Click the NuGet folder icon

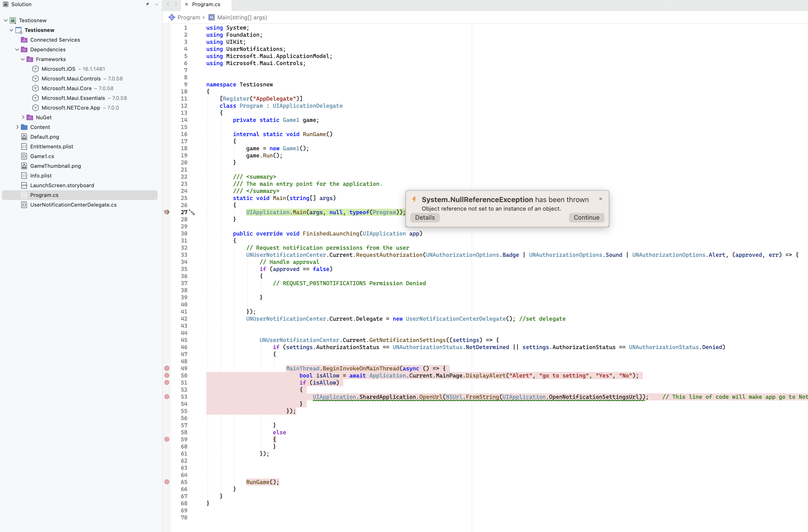30,117
